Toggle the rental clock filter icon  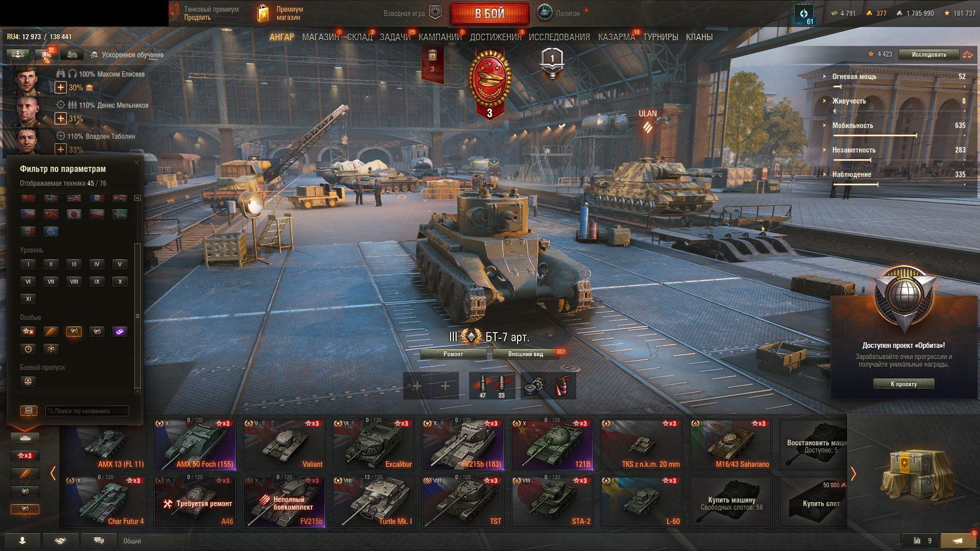coord(28,349)
